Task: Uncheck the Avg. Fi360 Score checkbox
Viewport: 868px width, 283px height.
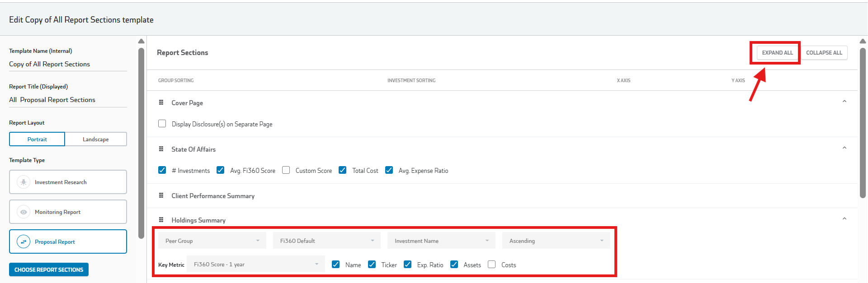Action: pos(221,170)
